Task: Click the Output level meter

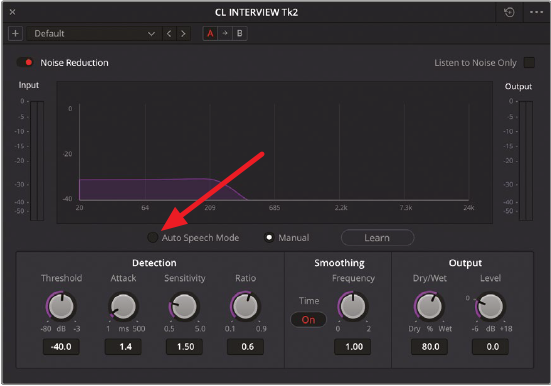Action: pyautogui.click(x=526, y=161)
